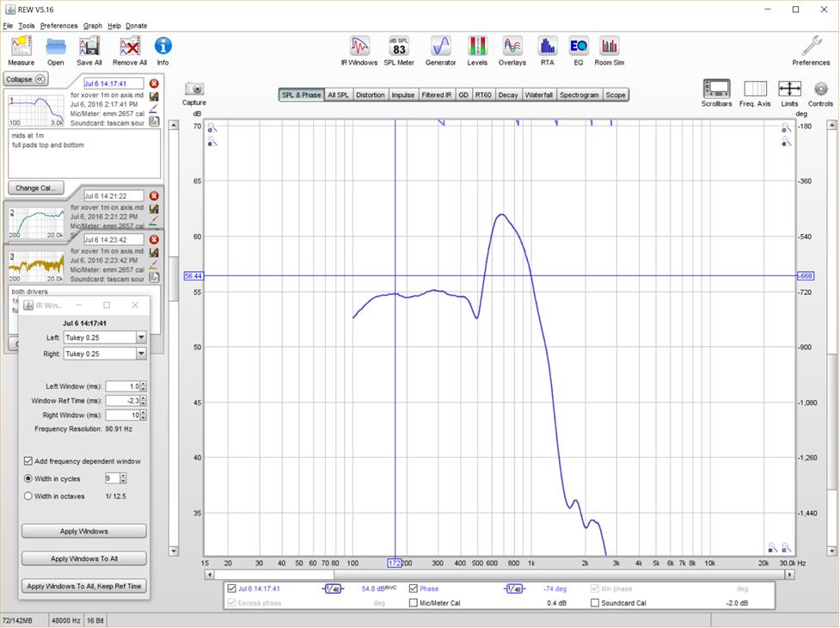The width and height of the screenshot is (840, 628).
Task: Toggle Min phase checkbox
Action: [x=595, y=588]
